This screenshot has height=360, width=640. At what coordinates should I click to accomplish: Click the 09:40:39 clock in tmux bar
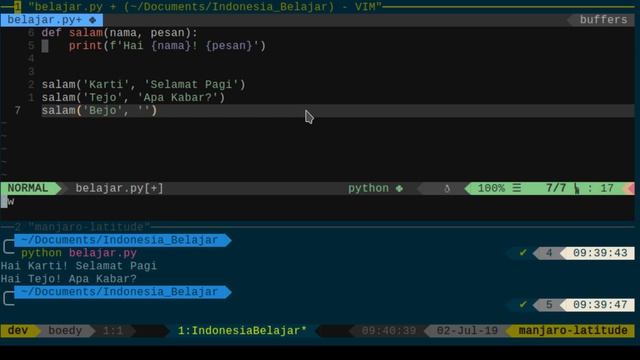(389, 331)
